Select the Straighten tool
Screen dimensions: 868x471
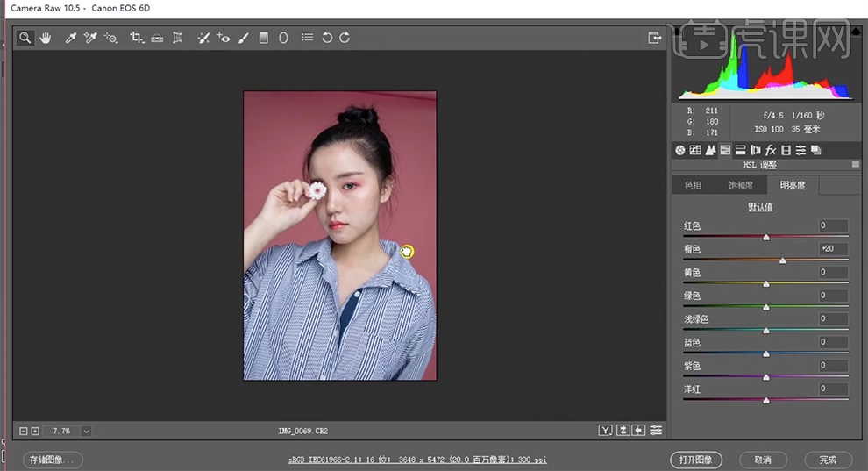tap(157, 38)
